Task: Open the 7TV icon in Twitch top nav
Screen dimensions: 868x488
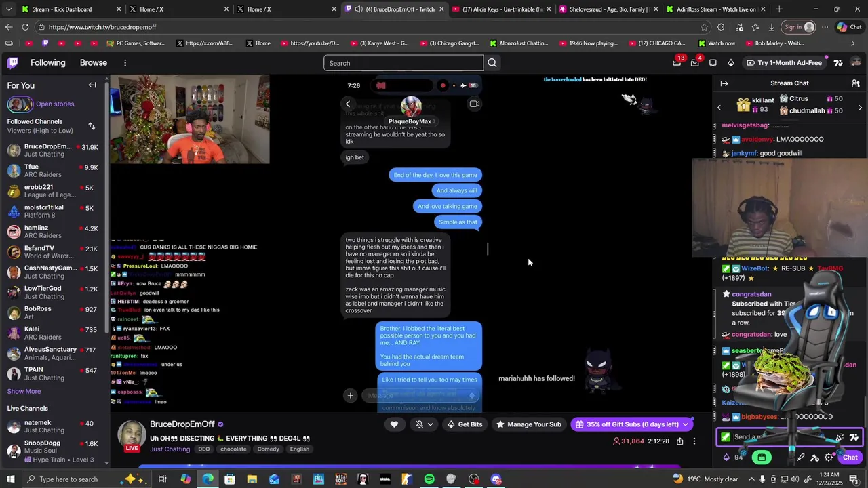Action: pyautogui.click(x=838, y=63)
